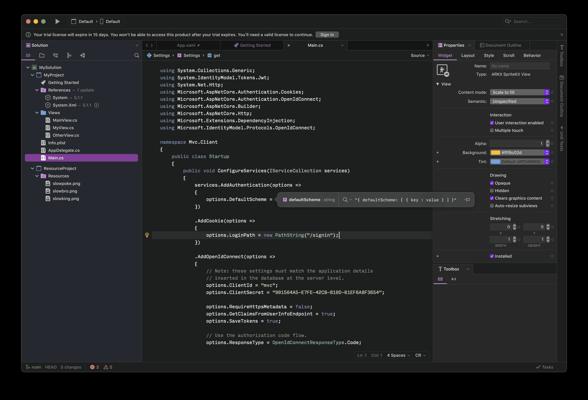Click the Sign In button in the trial banner
588x400 pixels.
(327, 35)
